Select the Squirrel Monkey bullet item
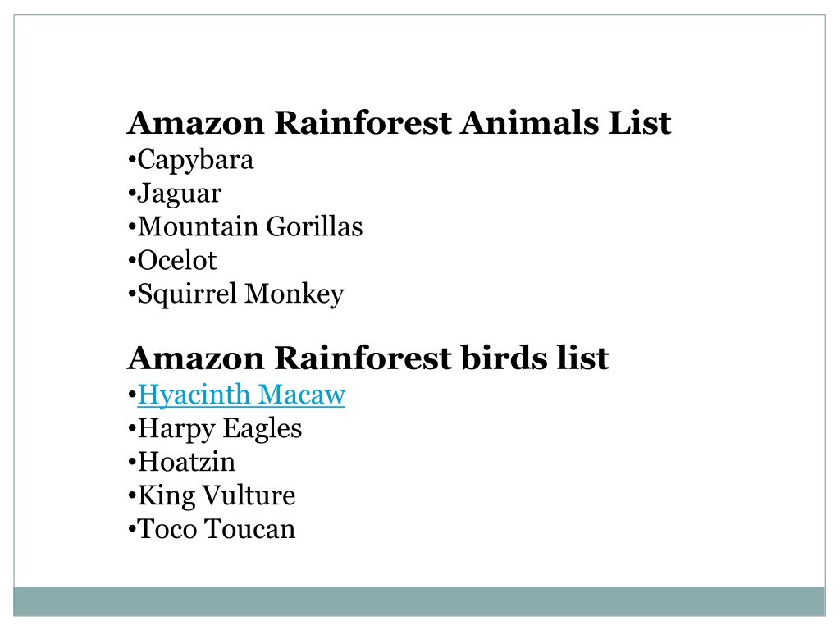Viewport: 840px width, 630px height. click(235, 294)
